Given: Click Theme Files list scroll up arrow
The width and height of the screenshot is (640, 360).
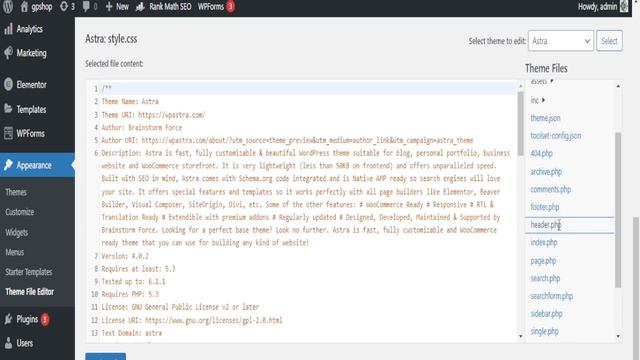Looking at the screenshot, I should point(618,86).
